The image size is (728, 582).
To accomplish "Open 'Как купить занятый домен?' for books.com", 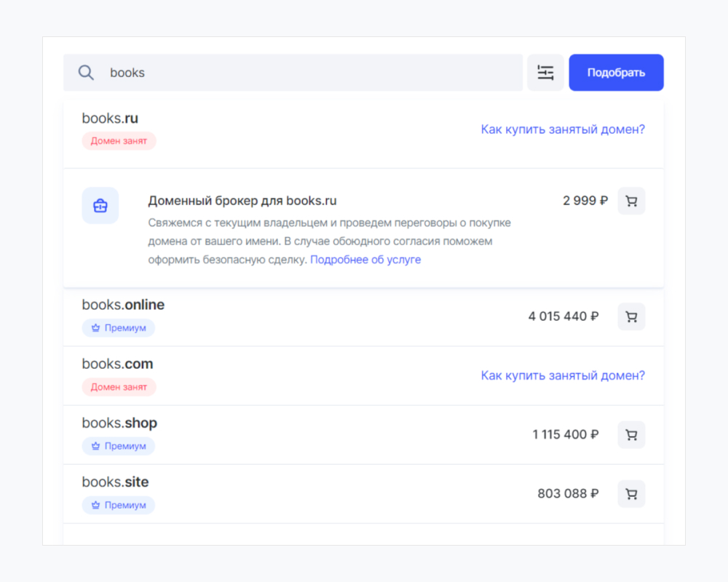I will [x=563, y=375].
